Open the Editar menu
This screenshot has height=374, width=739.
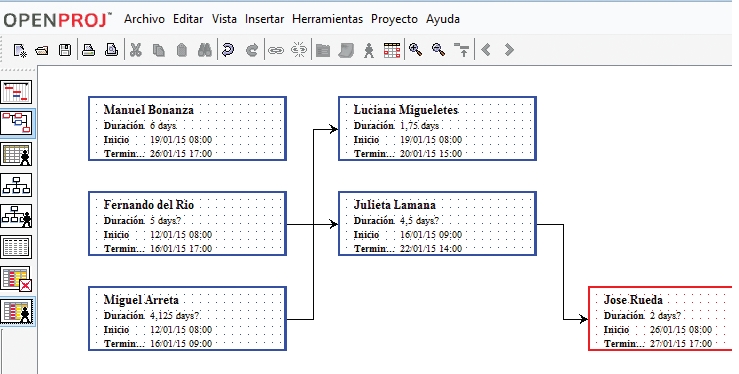[188, 19]
